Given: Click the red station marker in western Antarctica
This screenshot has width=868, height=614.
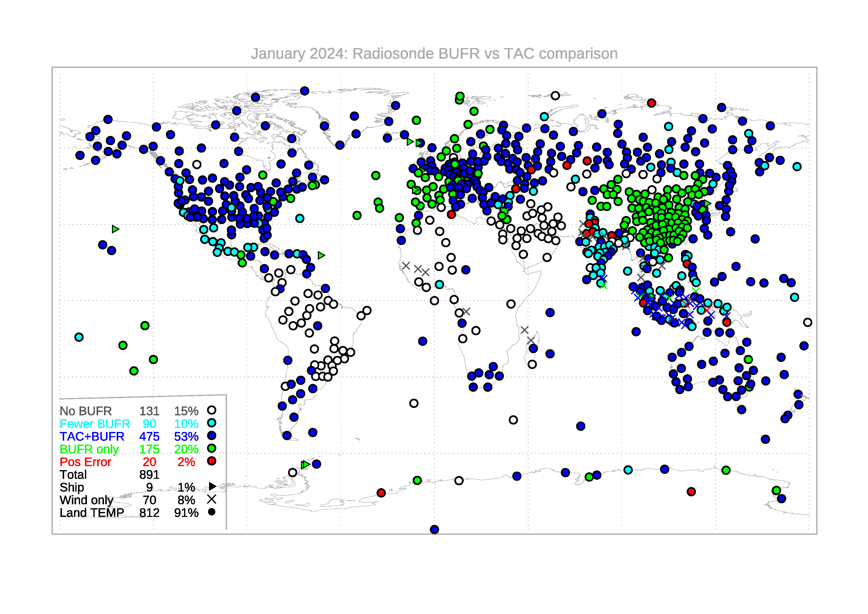Looking at the screenshot, I should click(381, 493).
